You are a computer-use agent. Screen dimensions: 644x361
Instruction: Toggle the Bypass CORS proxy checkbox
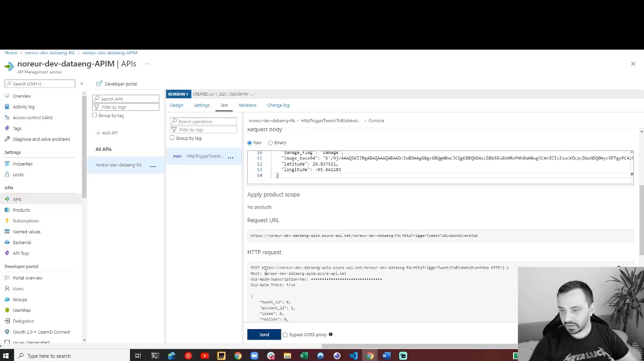pyautogui.click(x=285, y=335)
